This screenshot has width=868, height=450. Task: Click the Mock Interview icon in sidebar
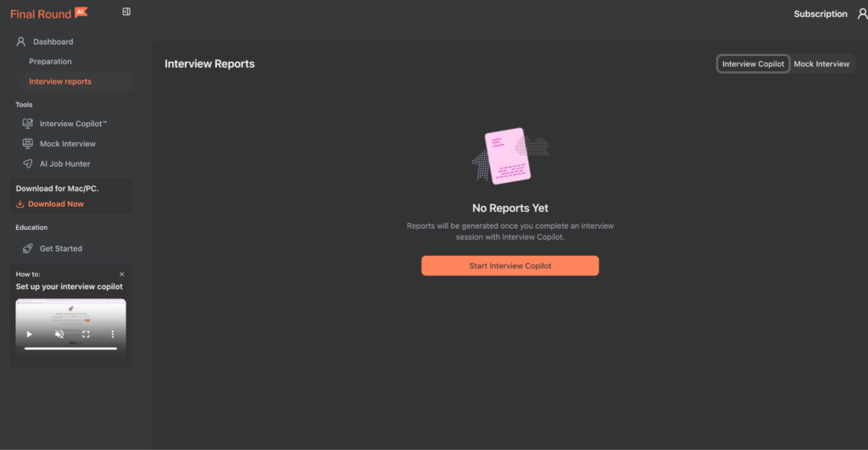point(27,143)
